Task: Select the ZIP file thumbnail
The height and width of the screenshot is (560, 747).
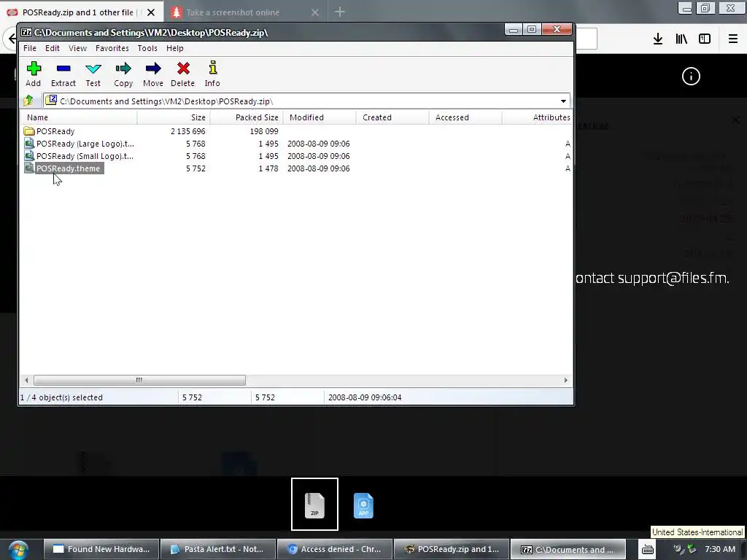Action: 314,505
